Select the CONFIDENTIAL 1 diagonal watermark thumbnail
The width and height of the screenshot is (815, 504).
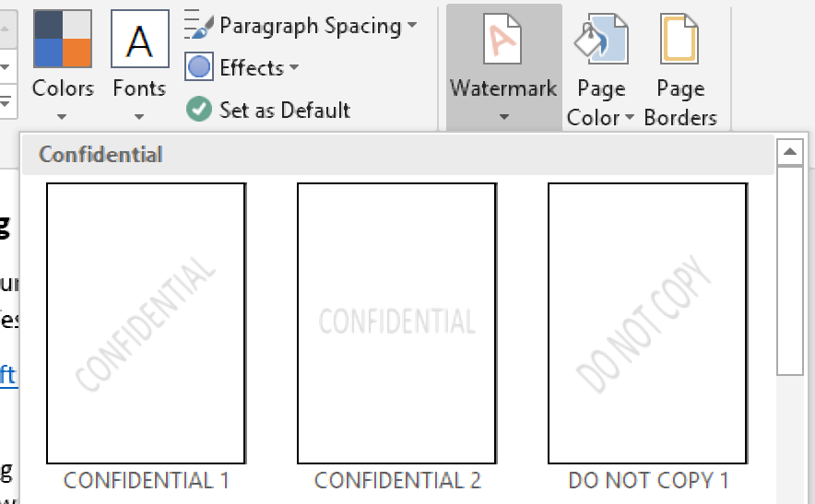(146, 323)
